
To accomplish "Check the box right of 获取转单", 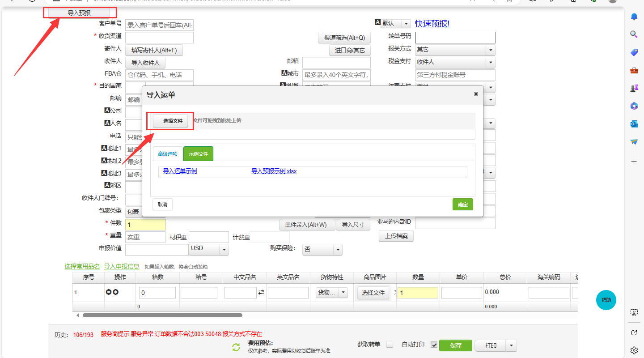I will 390,345.
